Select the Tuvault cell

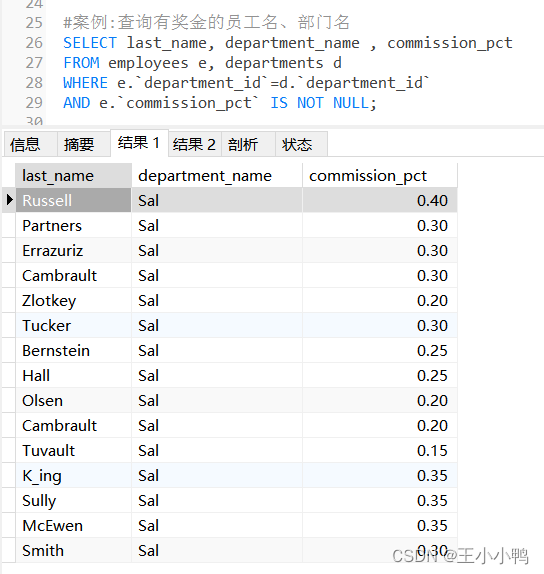(x=73, y=451)
